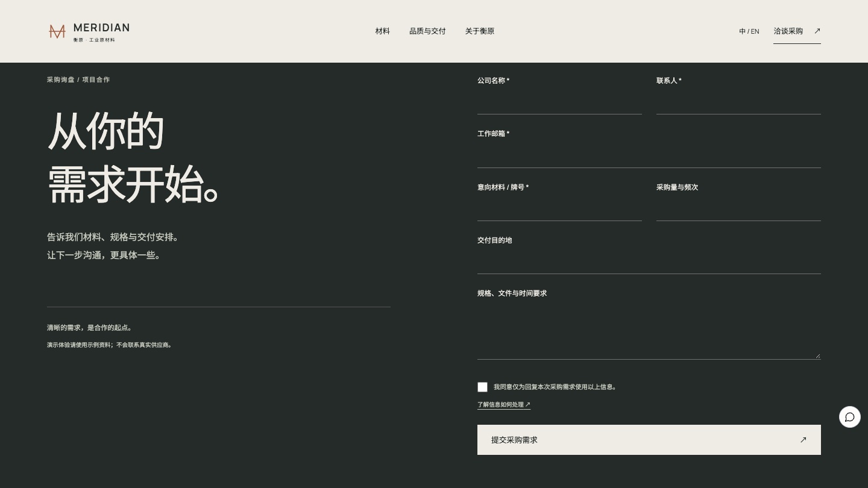Open the 了解信息如何处理 link

(504, 405)
